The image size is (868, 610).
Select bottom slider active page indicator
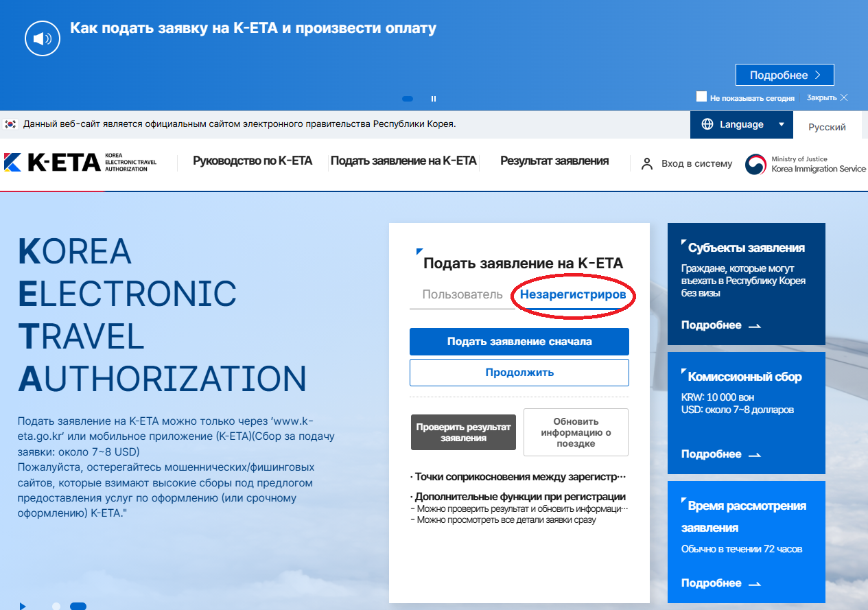click(x=78, y=606)
